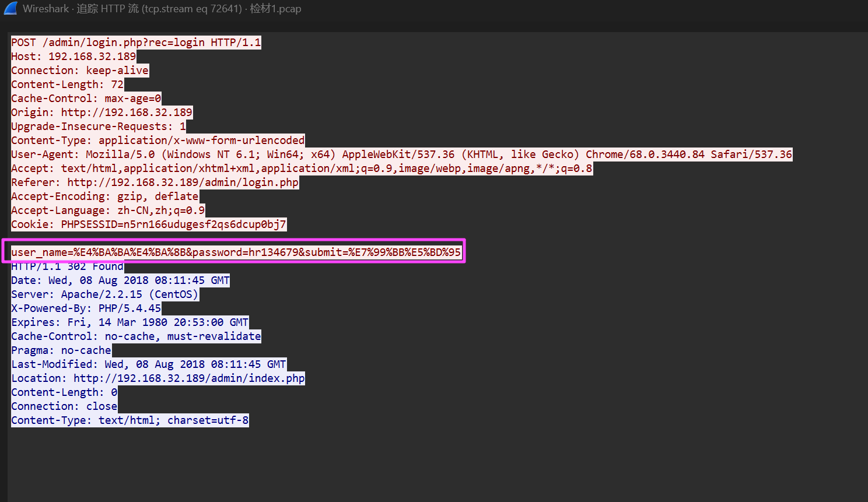This screenshot has height=502, width=868.
Task: Click the Content-Length: 72 line
Action: tap(68, 85)
